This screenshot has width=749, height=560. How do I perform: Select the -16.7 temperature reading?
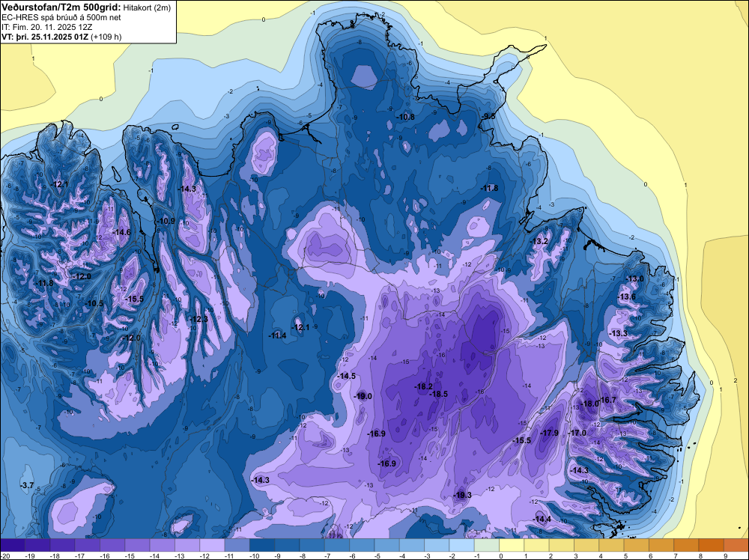click(607, 400)
